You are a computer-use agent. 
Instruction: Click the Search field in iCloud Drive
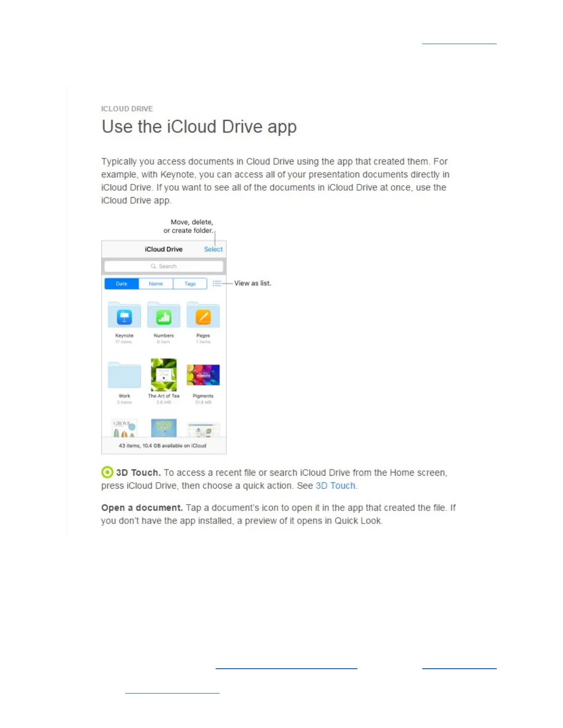point(164,266)
